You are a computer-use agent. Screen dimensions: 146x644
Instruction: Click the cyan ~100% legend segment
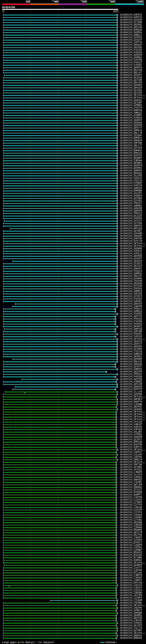(130, 4)
